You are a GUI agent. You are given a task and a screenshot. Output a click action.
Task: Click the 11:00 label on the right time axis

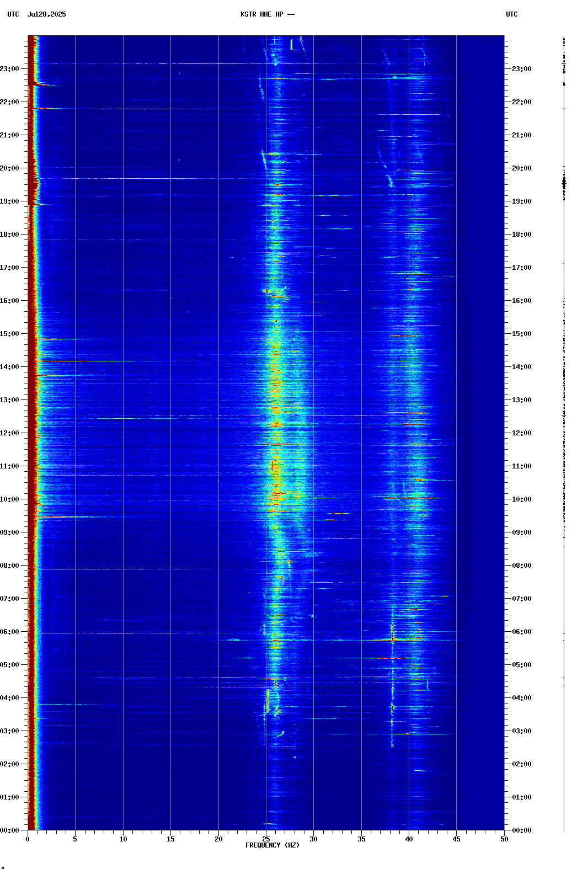click(x=522, y=466)
